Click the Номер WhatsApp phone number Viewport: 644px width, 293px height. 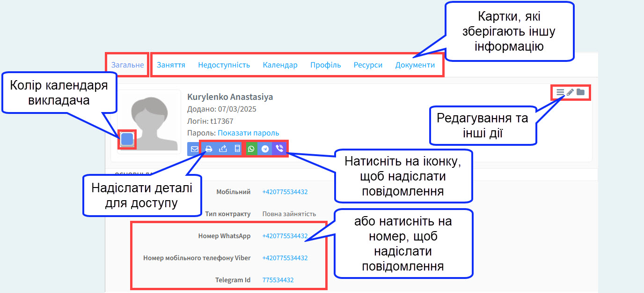click(x=285, y=236)
